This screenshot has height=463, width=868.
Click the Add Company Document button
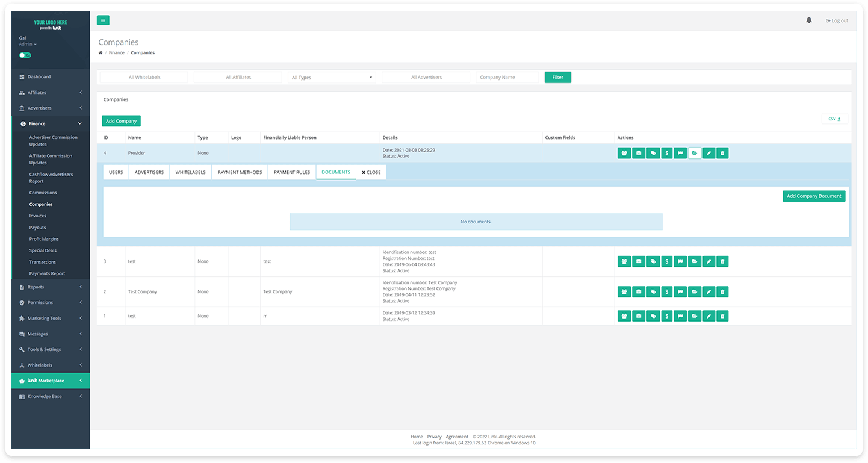point(814,196)
